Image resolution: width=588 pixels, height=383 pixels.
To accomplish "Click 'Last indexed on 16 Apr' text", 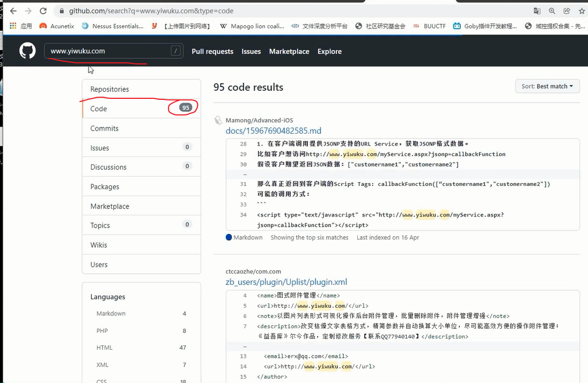I will tap(388, 237).
